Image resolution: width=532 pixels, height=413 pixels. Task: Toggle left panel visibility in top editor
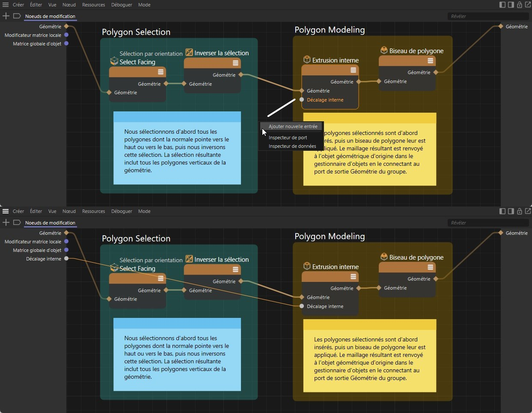(502, 5)
